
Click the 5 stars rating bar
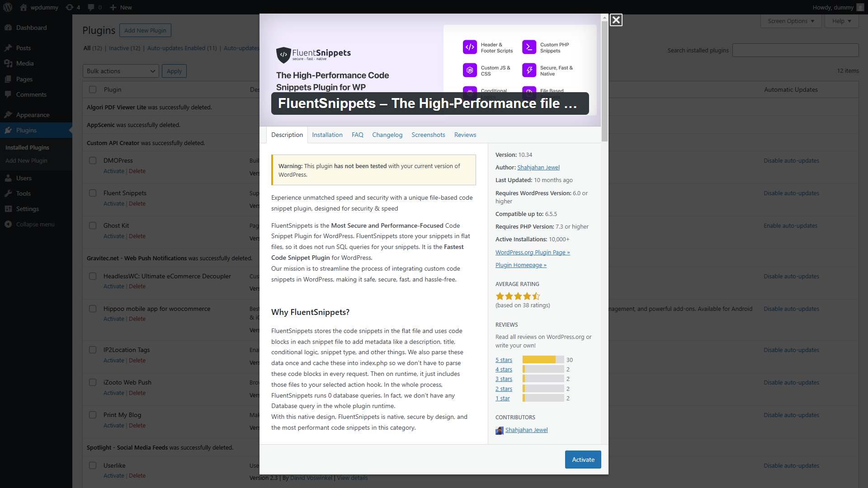point(543,360)
